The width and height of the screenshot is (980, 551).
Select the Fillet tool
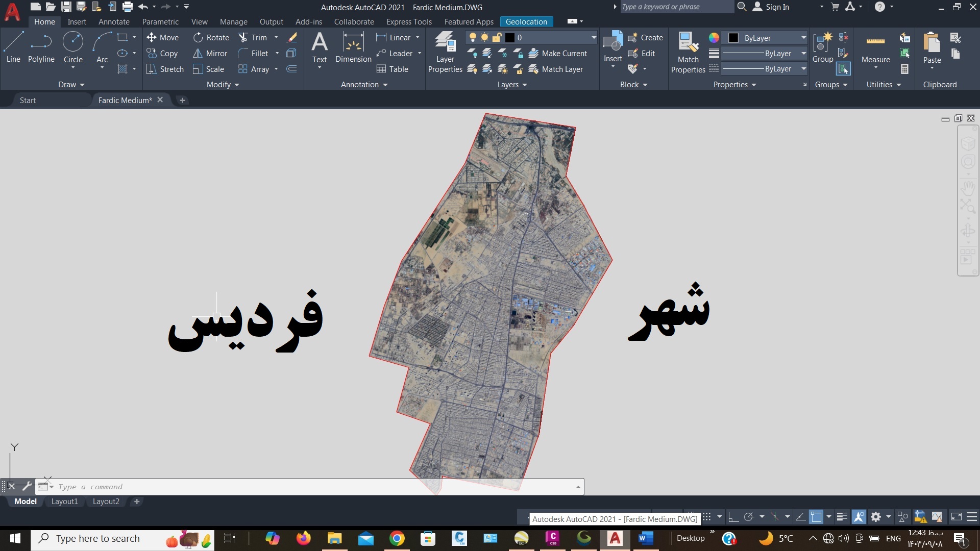pyautogui.click(x=258, y=53)
